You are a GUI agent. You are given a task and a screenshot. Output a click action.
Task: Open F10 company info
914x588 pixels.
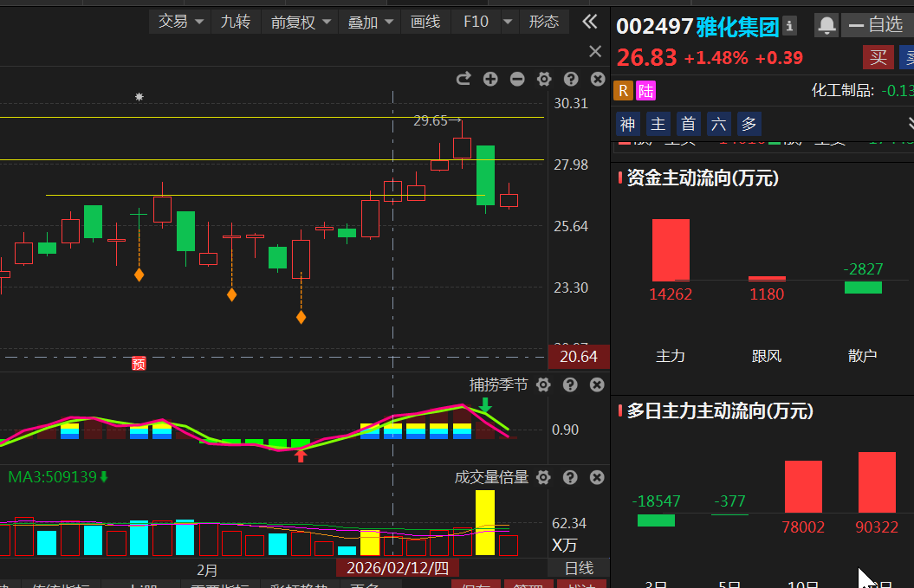coord(476,23)
